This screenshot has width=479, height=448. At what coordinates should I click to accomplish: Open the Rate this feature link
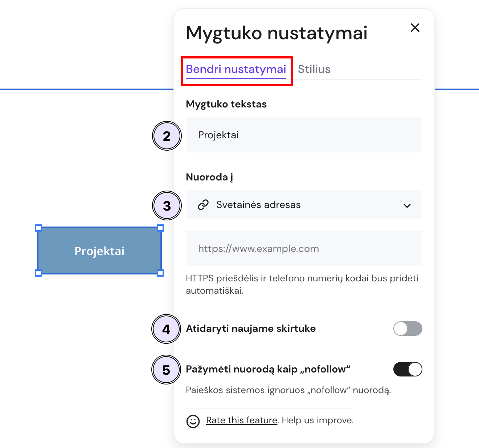coord(241,420)
